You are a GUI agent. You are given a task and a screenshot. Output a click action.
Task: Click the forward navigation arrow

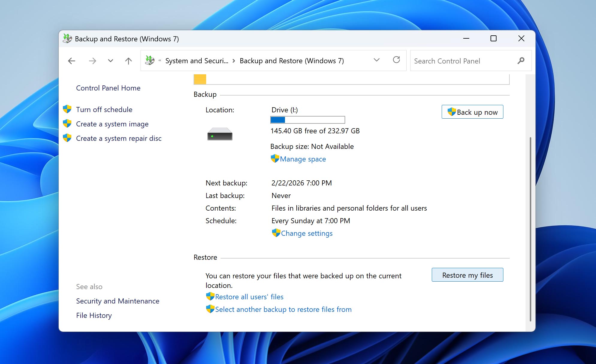[x=93, y=61]
